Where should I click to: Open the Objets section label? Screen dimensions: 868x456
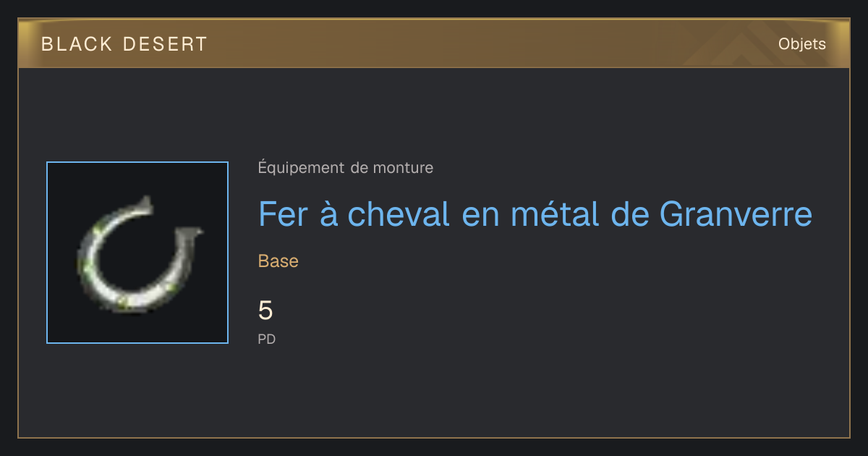(x=801, y=44)
